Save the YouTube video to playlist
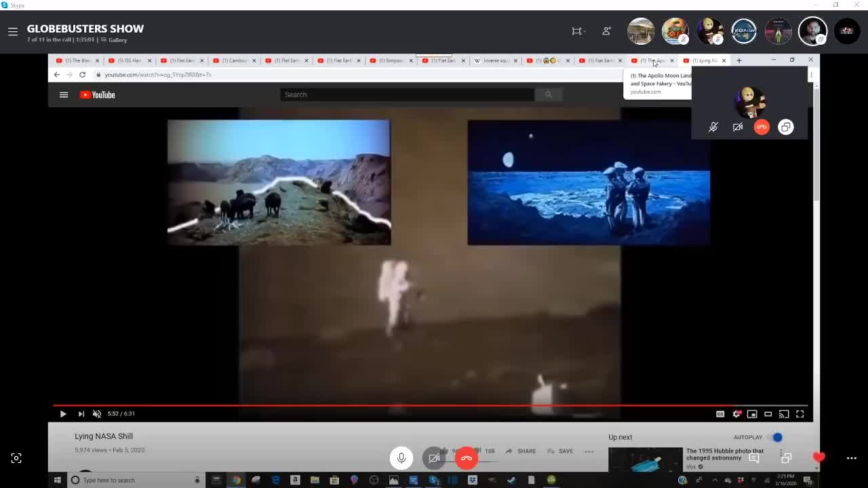The image size is (868, 488). (x=560, y=451)
